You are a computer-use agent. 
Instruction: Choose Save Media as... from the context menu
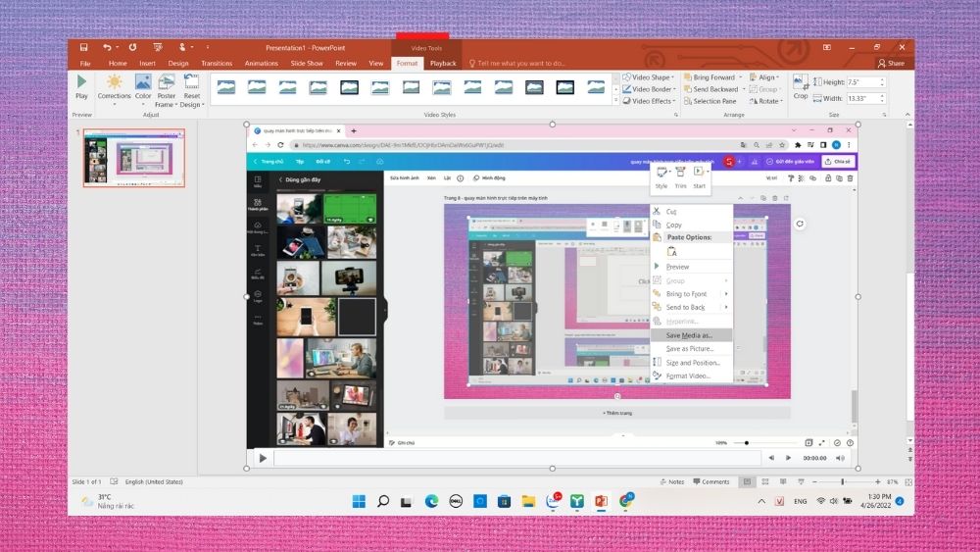pyautogui.click(x=691, y=335)
